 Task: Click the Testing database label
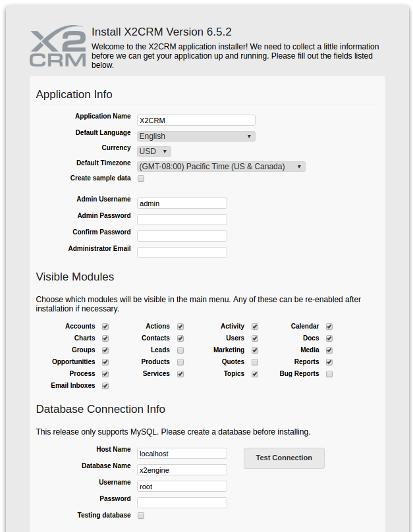click(x=104, y=515)
